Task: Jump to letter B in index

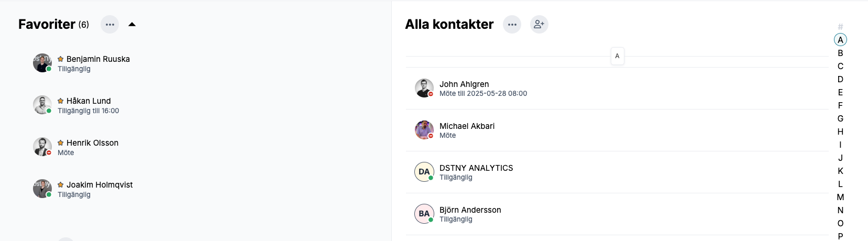Action: [x=840, y=53]
